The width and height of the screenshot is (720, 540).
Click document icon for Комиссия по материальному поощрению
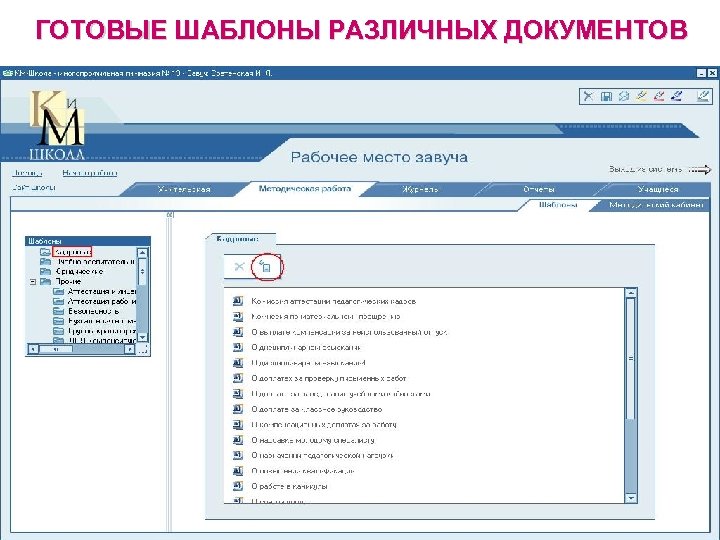(x=237, y=316)
